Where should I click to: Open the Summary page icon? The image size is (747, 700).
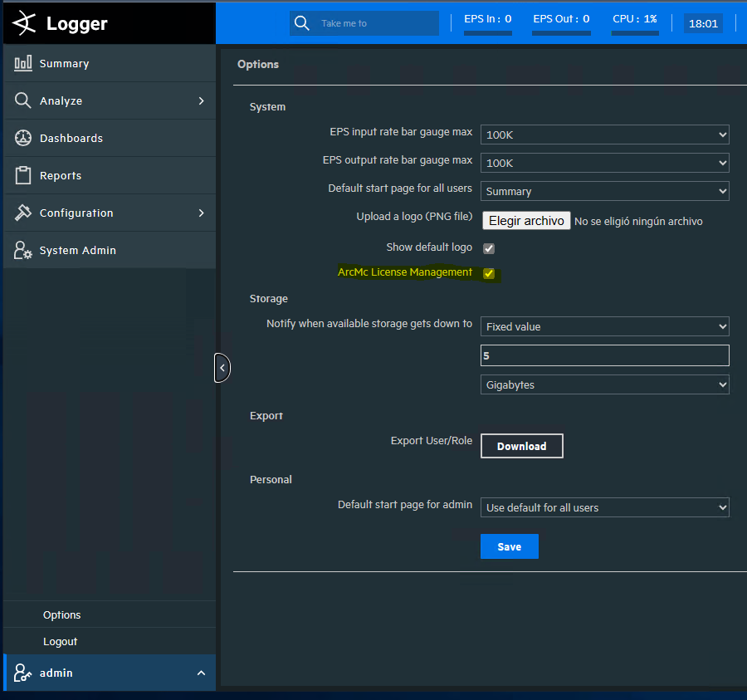22,63
